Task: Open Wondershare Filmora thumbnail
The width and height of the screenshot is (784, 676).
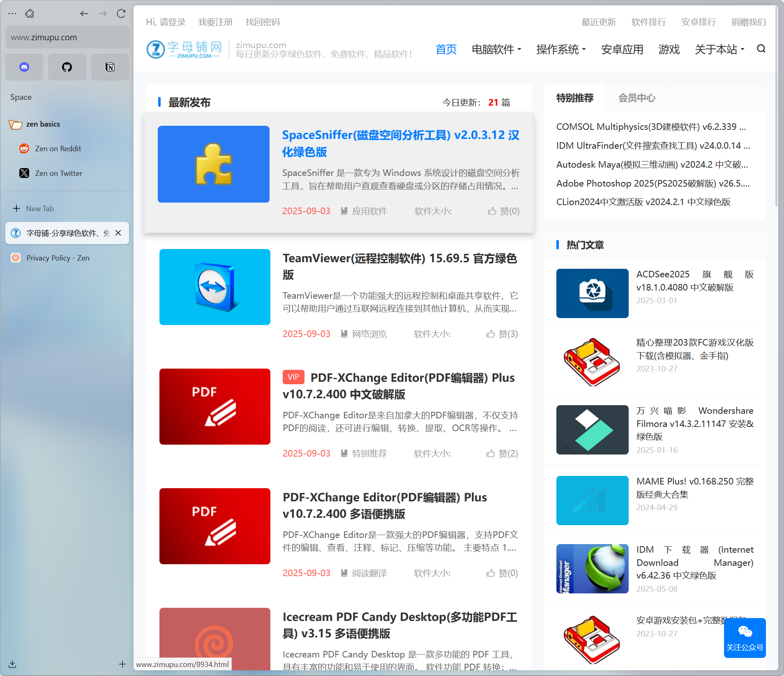Action: (592, 429)
